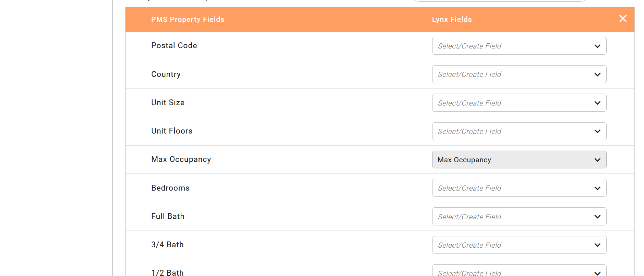Screen dimensions: 644x276
Task: Change the Max Occupancy mapped field
Action: (519, 160)
